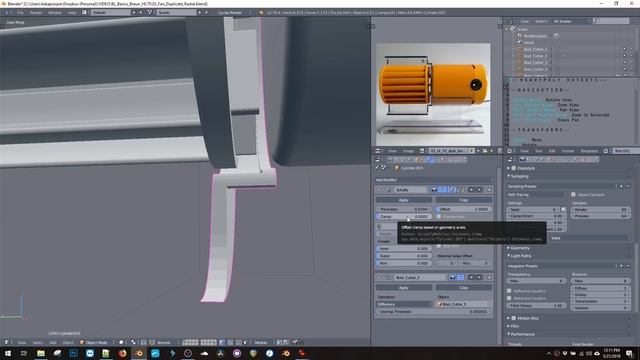Expand the Freestyle render panel
640x360 pixels.
coord(509,168)
